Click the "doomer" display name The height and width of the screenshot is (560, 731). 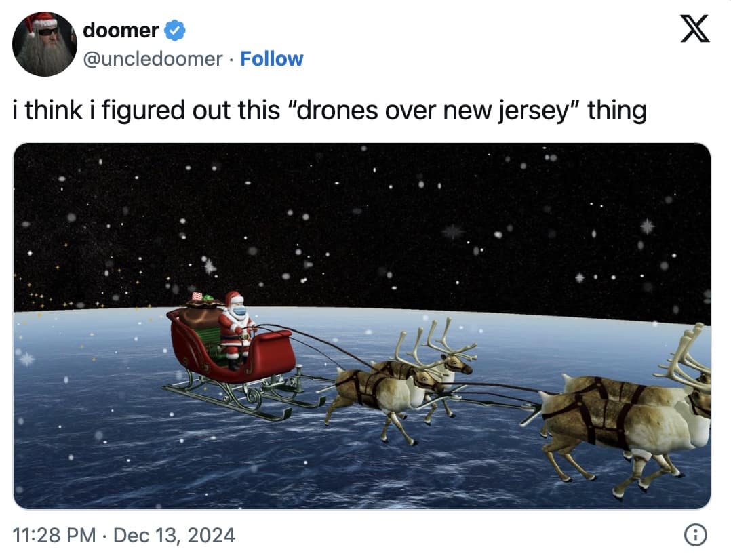(x=121, y=30)
